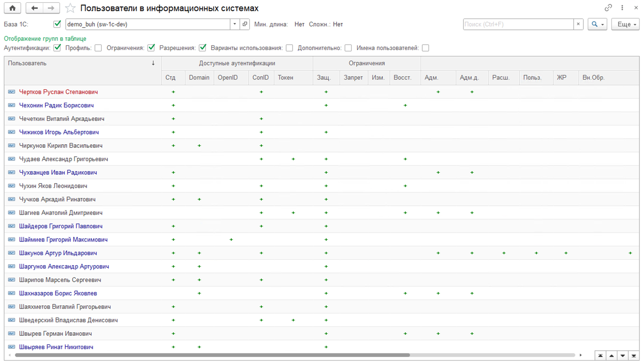Jump to last row arrow button
This screenshot has height=362, width=644.
click(x=634, y=356)
